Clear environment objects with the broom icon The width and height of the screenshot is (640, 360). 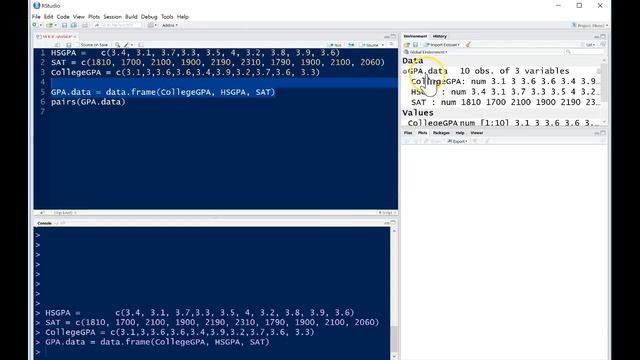[468, 44]
